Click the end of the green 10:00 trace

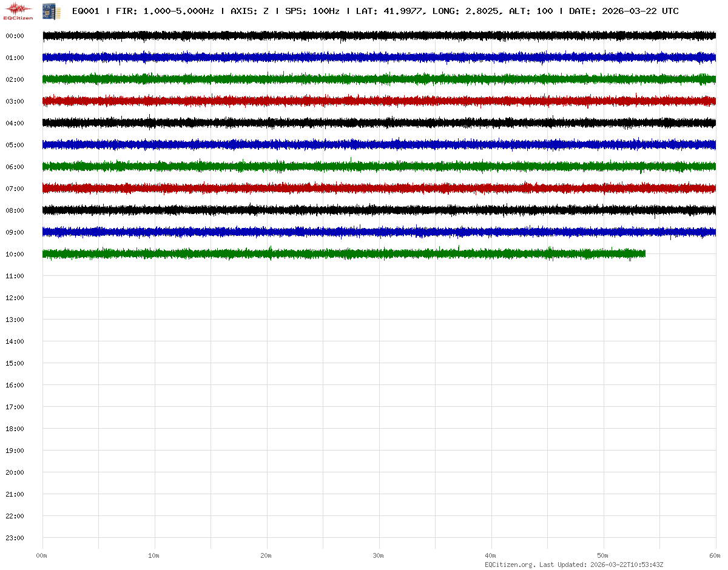644,253
